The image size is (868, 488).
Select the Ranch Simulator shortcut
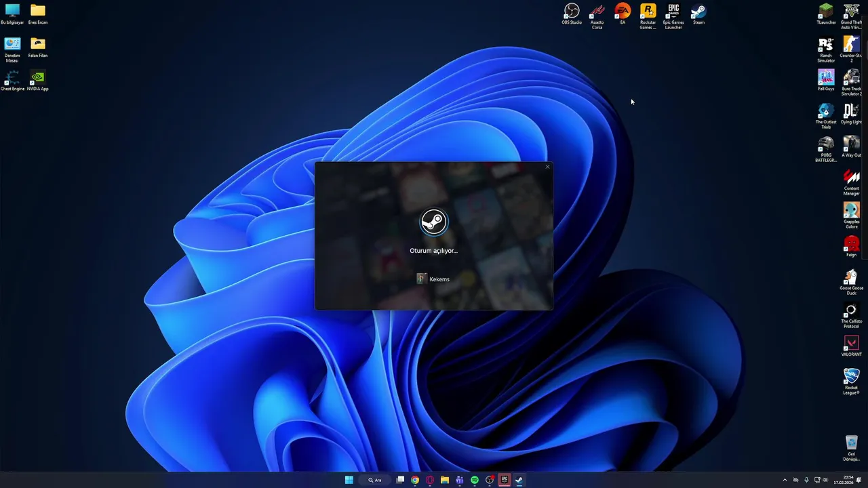click(826, 49)
